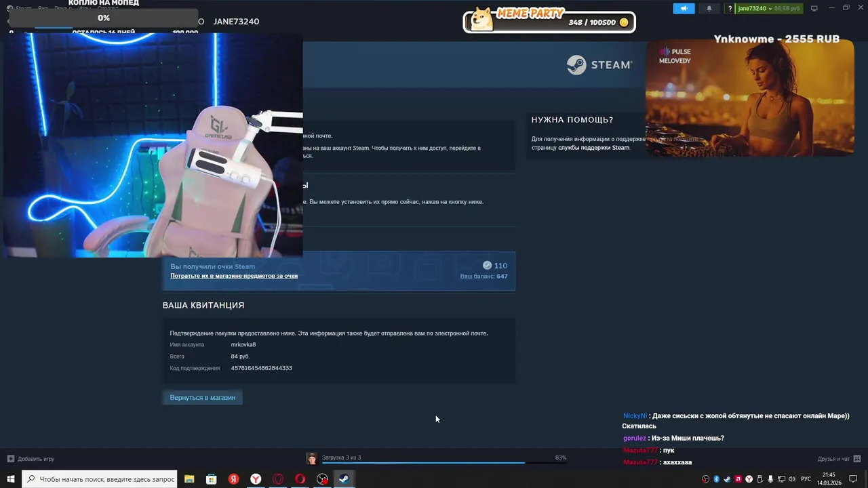Switch the РУС input language
This screenshot has height=488, width=868.
pos(806,479)
